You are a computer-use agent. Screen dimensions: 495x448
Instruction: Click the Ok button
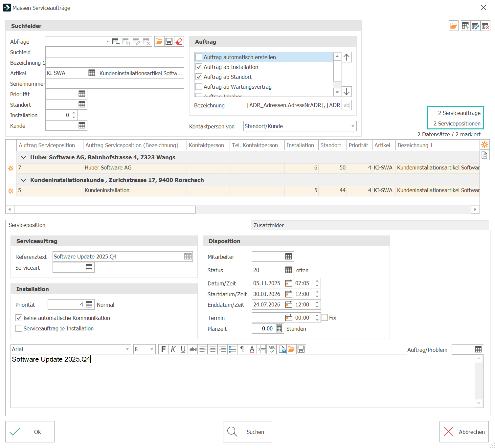(30, 432)
